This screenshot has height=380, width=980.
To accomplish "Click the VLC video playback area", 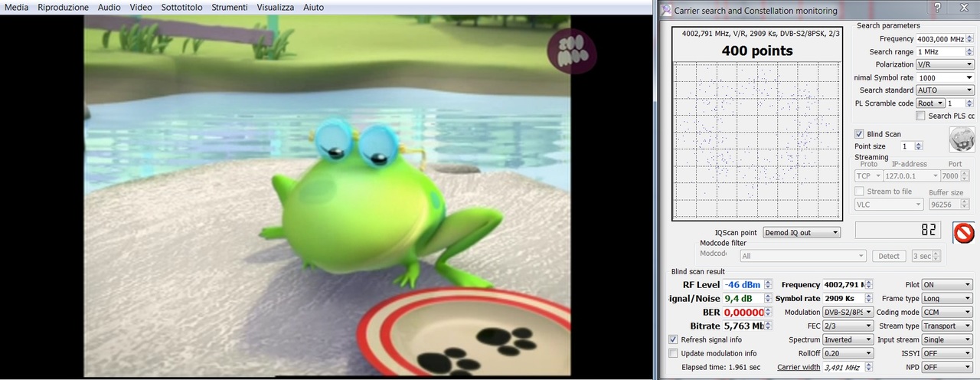I will pos(328,196).
